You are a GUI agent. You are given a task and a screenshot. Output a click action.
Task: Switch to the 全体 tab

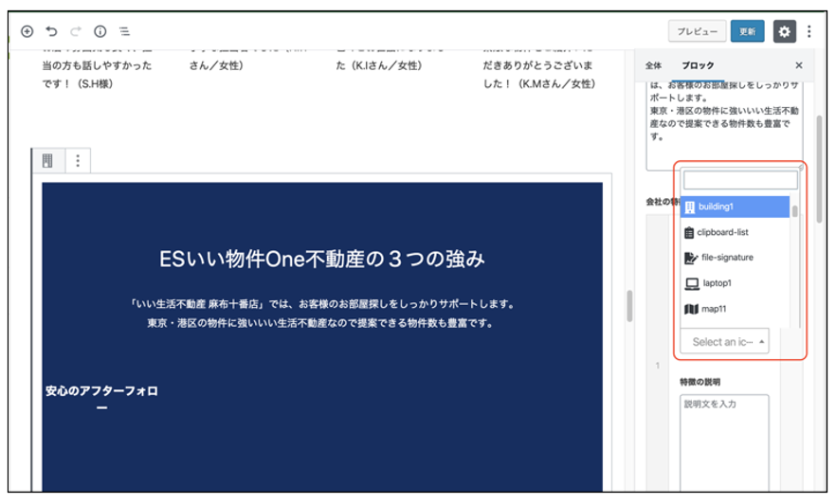coord(653,65)
